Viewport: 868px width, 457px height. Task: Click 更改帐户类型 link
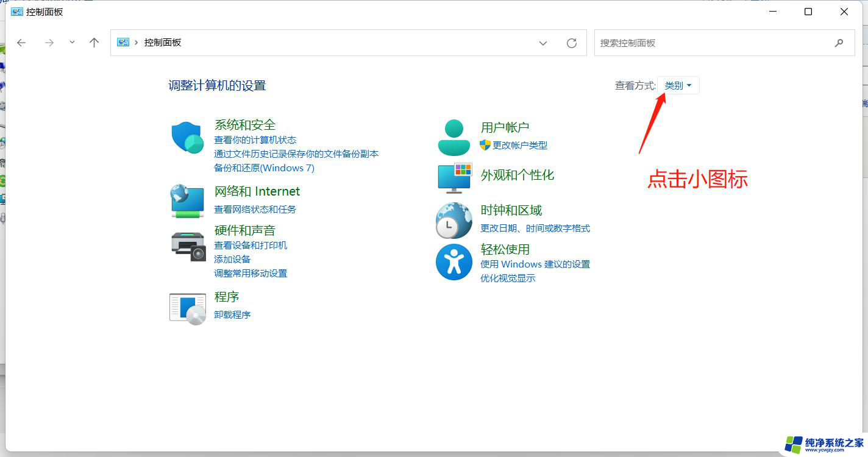pos(520,145)
